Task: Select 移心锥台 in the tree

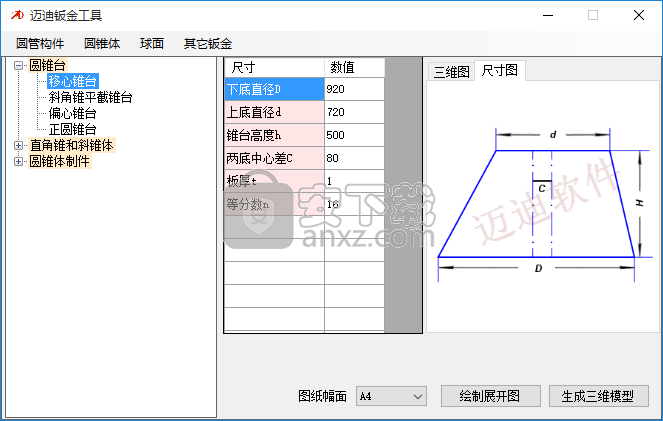Action: pyautogui.click(x=72, y=81)
